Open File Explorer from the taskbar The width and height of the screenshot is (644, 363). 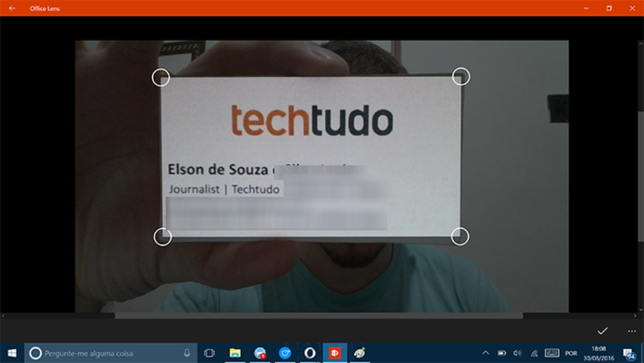click(235, 353)
